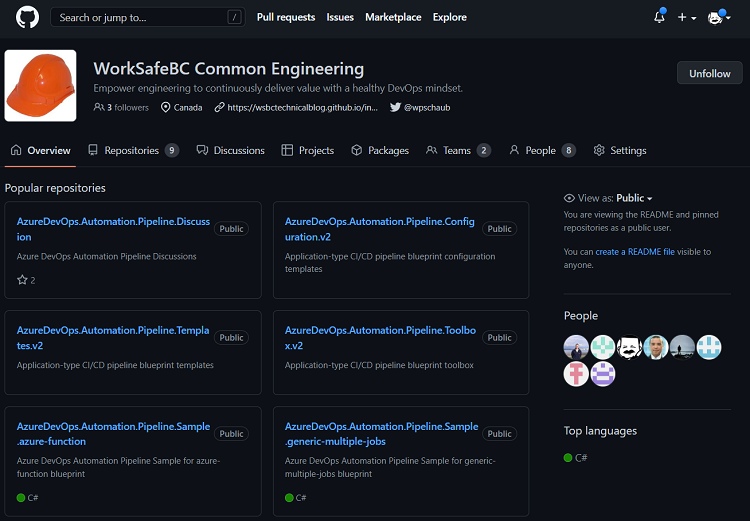
Task: Switch to the Teams tab
Action: tap(458, 150)
